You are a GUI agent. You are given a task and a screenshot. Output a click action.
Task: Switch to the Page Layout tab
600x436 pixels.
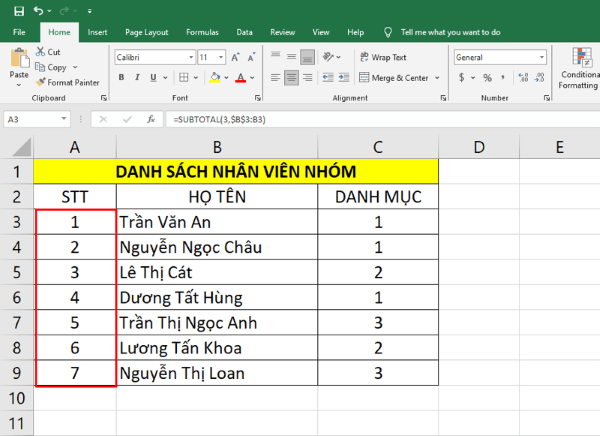(x=147, y=32)
